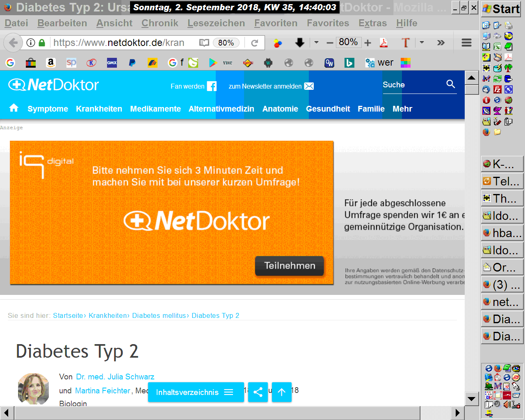Launch FileZilla from the quick launch panel
Viewport: 525px width, 420px height.
pos(498,89)
